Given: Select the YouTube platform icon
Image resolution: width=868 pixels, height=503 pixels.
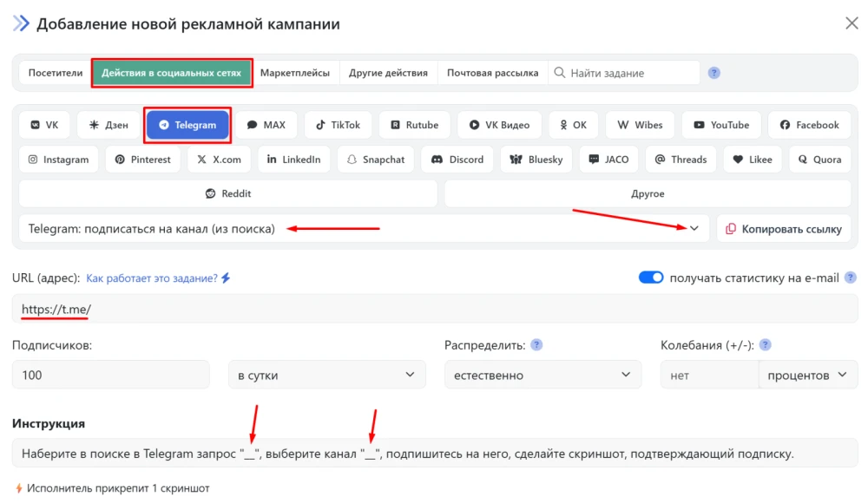Looking at the screenshot, I should pyautogui.click(x=721, y=124).
